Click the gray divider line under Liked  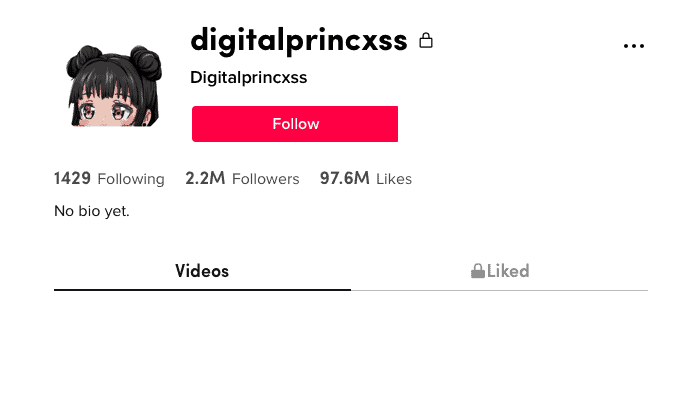pos(499,290)
